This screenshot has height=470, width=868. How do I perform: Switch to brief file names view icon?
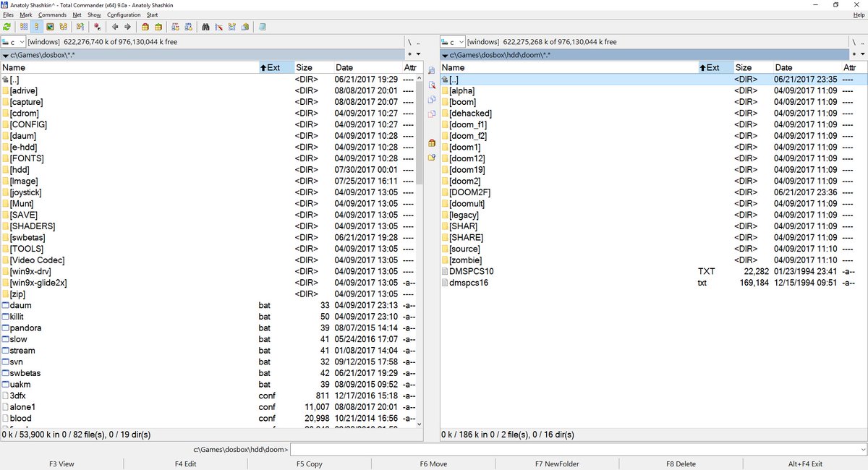[24, 27]
